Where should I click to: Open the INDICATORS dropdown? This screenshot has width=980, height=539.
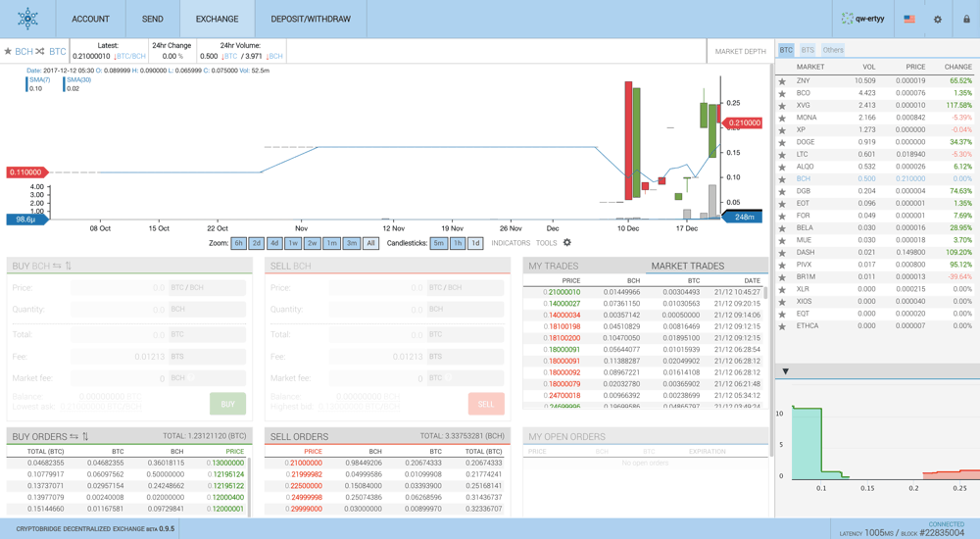[511, 243]
